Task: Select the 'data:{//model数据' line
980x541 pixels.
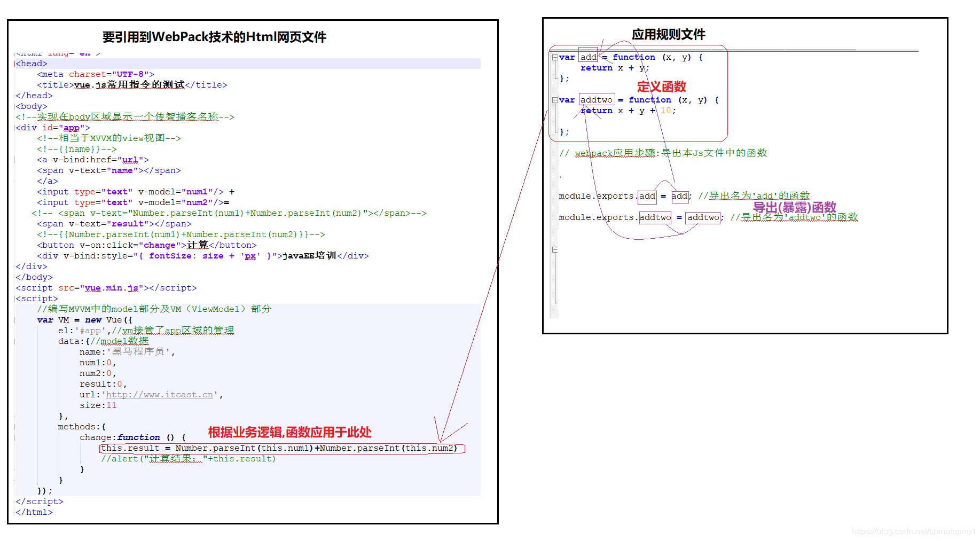Action: pos(103,341)
